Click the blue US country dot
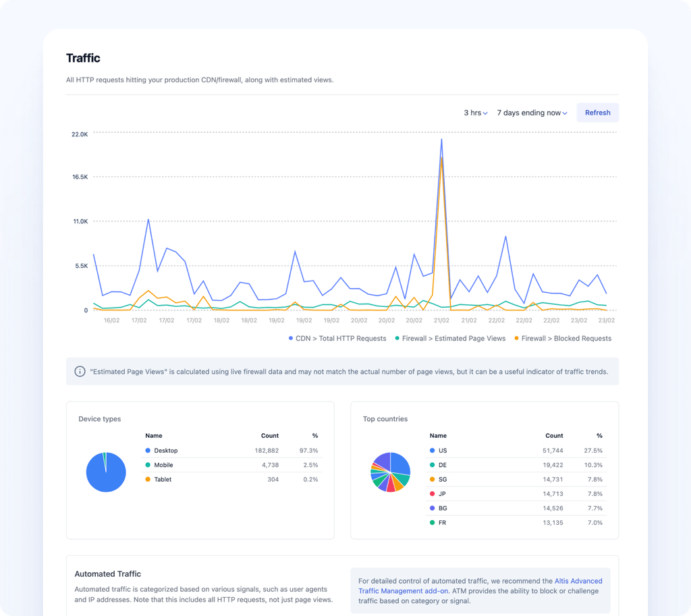 pos(433,451)
